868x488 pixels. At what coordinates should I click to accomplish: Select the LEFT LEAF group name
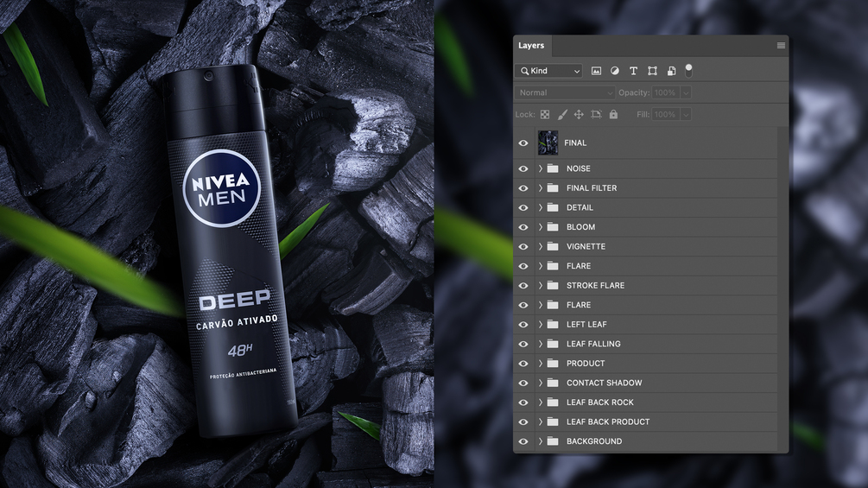click(586, 324)
